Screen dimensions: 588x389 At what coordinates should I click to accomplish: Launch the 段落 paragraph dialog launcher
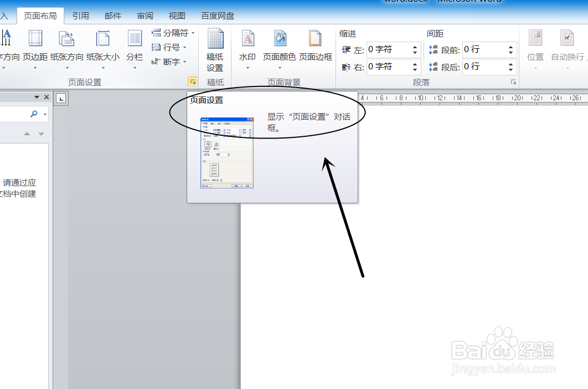(513, 82)
